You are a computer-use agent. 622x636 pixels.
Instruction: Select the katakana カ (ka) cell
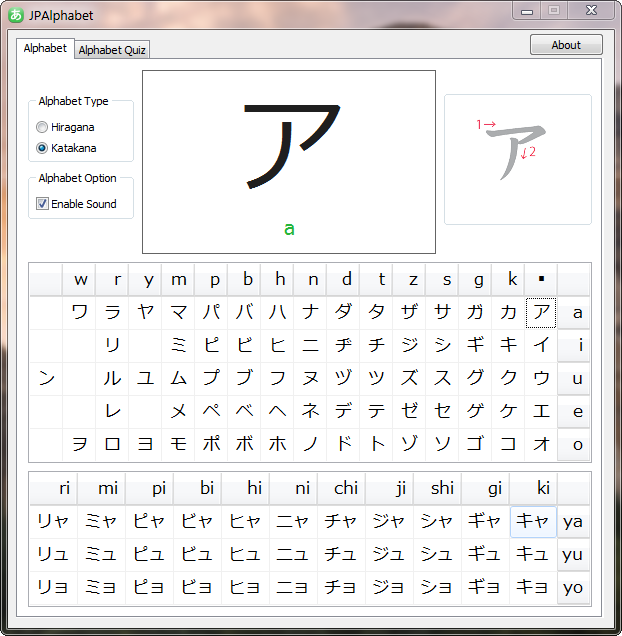point(508,313)
